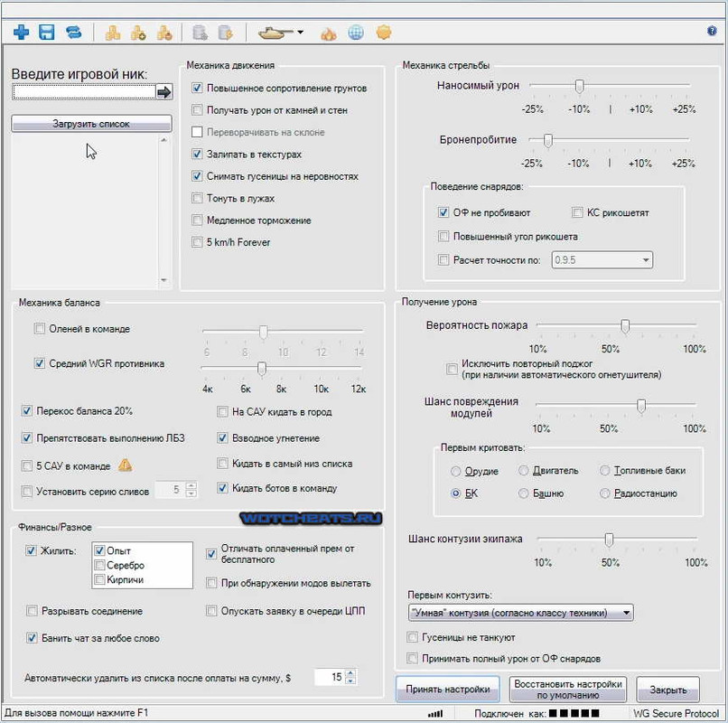
Task: Click the blue floppy disk save icon
Action: pyautogui.click(x=46, y=33)
